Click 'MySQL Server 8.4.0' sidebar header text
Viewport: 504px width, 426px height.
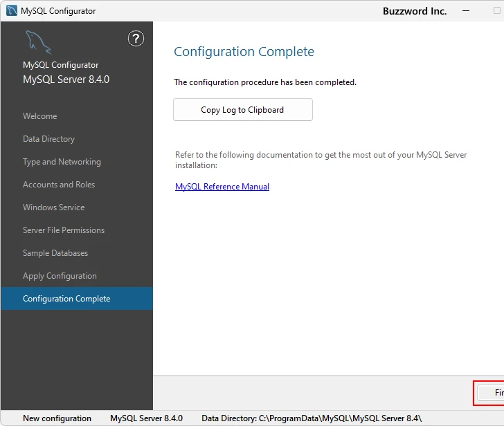pyautogui.click(x=66, y=80)
